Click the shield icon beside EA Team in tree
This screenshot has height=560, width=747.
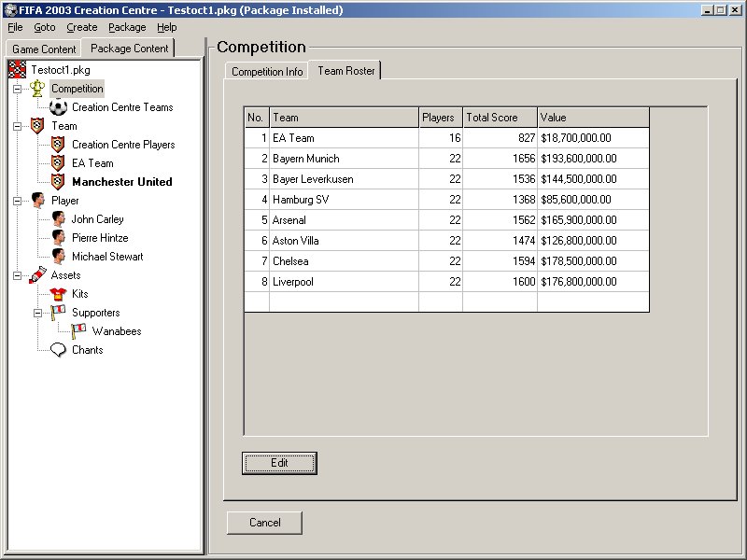[58, 162]
